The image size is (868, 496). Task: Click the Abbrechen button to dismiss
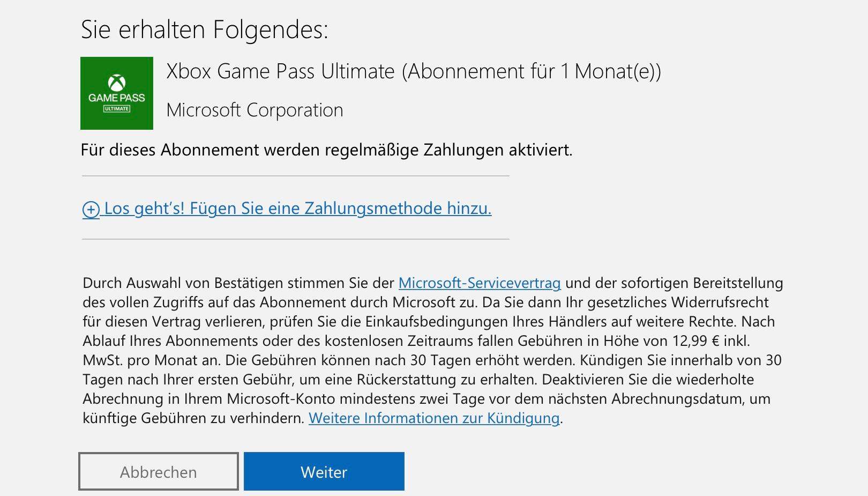pos(158,471)
